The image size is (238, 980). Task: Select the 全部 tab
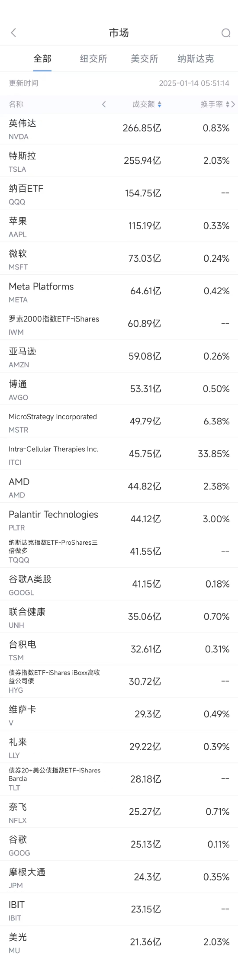(42, 59)
